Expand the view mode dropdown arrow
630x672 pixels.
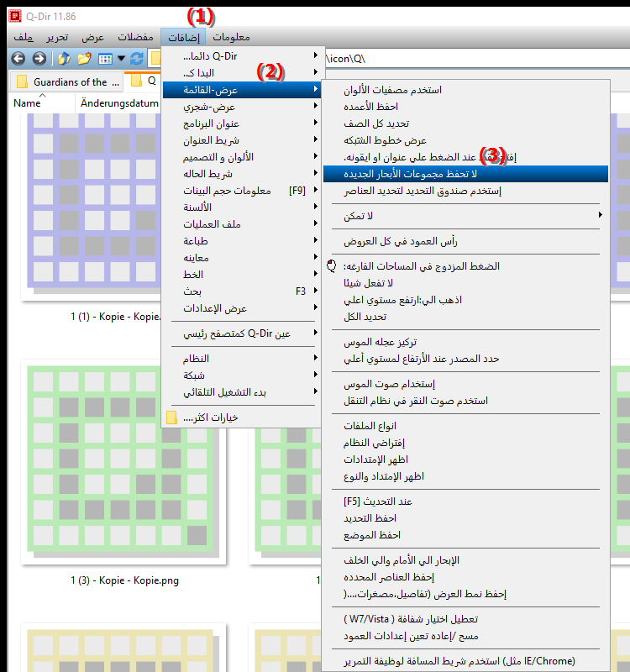click(x=121, y=58)
